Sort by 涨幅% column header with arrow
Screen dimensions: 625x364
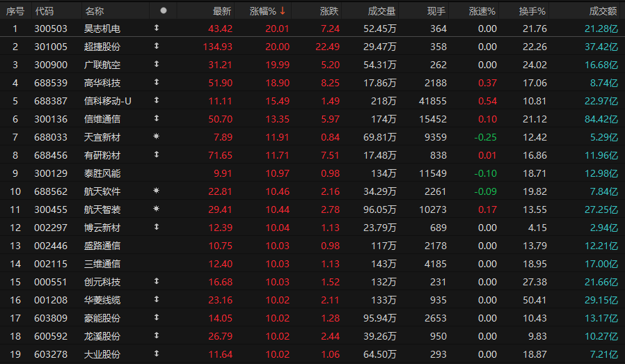pos(267,11)
